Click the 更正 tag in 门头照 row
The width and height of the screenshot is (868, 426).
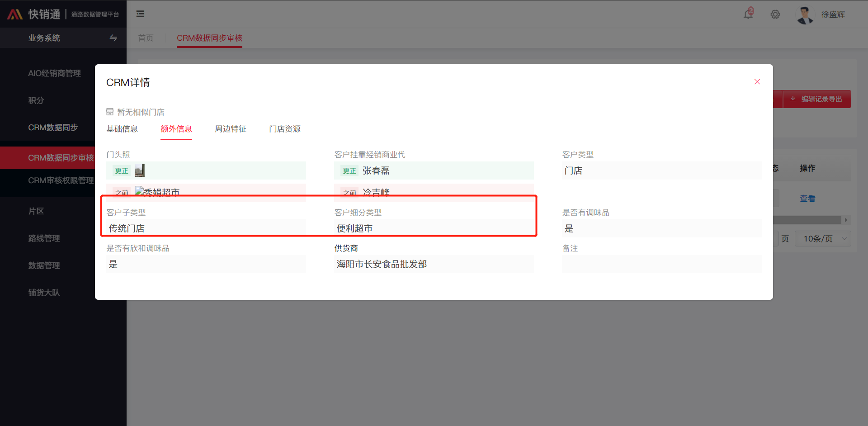122,170
